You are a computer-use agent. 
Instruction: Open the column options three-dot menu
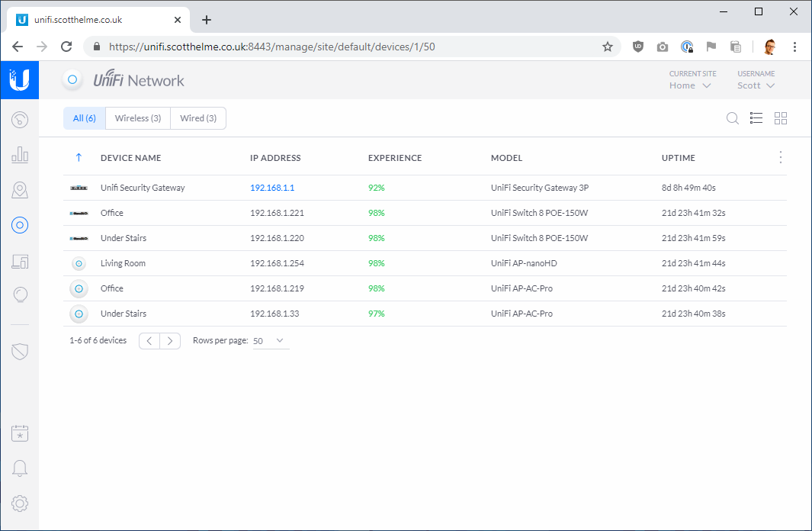[781, 157]
